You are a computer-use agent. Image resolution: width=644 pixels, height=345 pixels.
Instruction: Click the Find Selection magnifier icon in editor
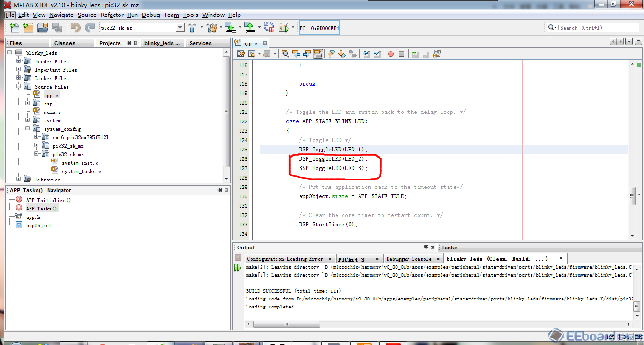pos(285,54)
